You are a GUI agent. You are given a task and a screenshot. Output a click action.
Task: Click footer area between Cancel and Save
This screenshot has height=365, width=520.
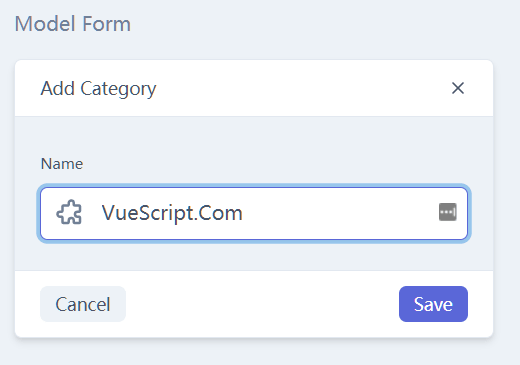click(262, 304)
